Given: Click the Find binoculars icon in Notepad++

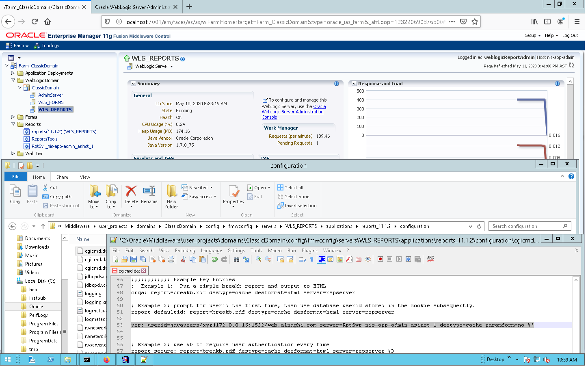Looking at the screenshot, I should click(x=236, y=259).
